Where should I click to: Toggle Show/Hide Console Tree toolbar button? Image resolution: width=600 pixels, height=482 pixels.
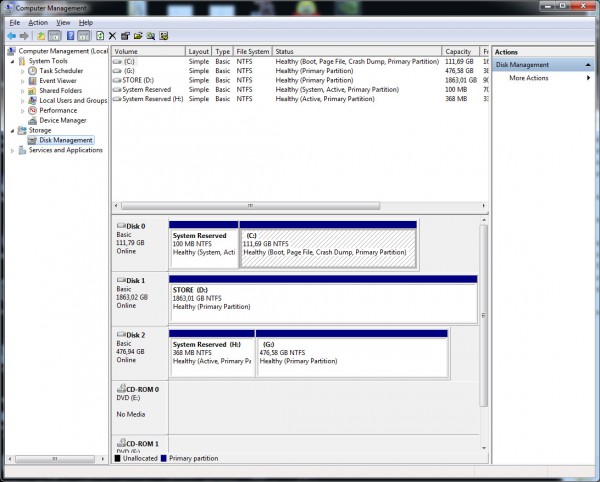point(55,36)
